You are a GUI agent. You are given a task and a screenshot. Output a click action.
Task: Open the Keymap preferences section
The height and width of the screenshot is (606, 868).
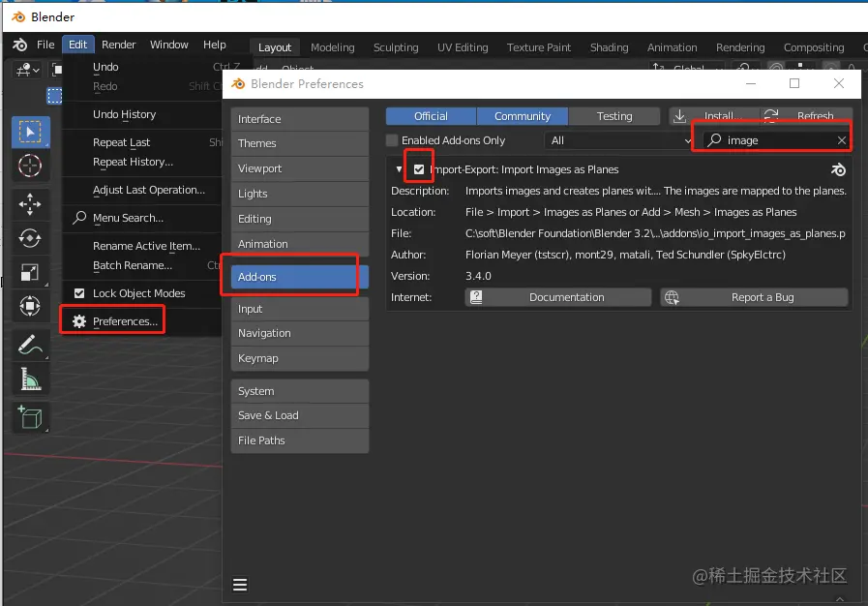click(x=299, y=358)
